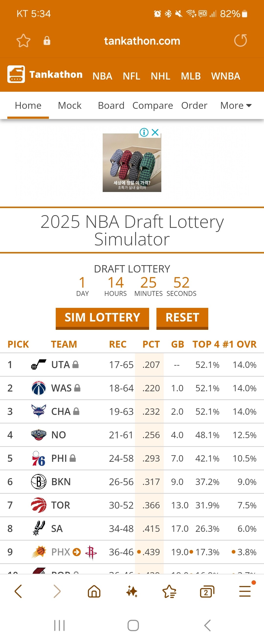Click PHX pick transfer arrow icon
This screenshot has height=644, width=264.
(x=77, y=552)
